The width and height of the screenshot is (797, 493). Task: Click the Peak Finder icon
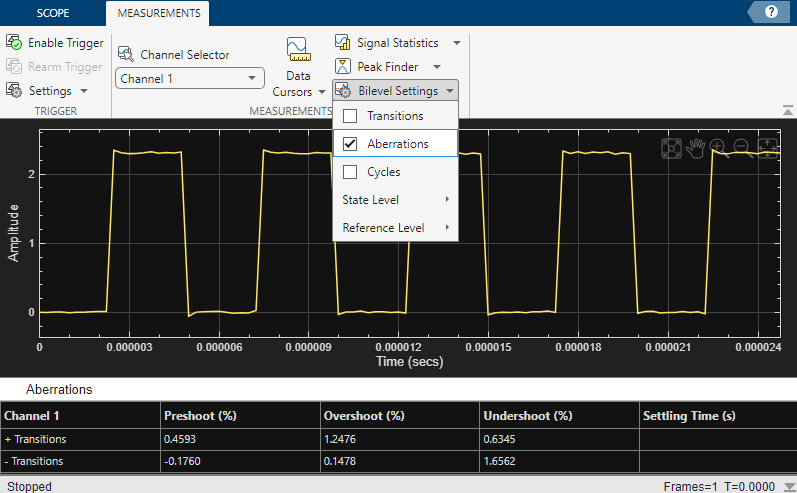click(343, 67)
